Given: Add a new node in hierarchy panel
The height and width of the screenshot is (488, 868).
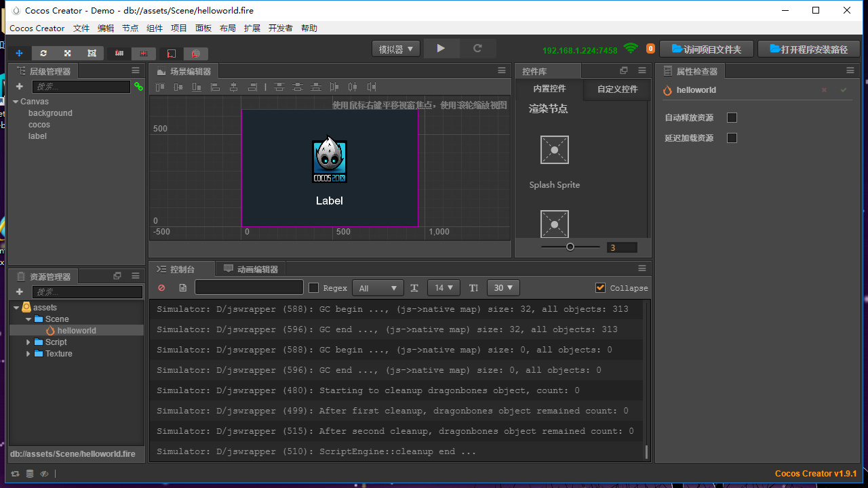Looking at the screenshot, I should 19,87.
